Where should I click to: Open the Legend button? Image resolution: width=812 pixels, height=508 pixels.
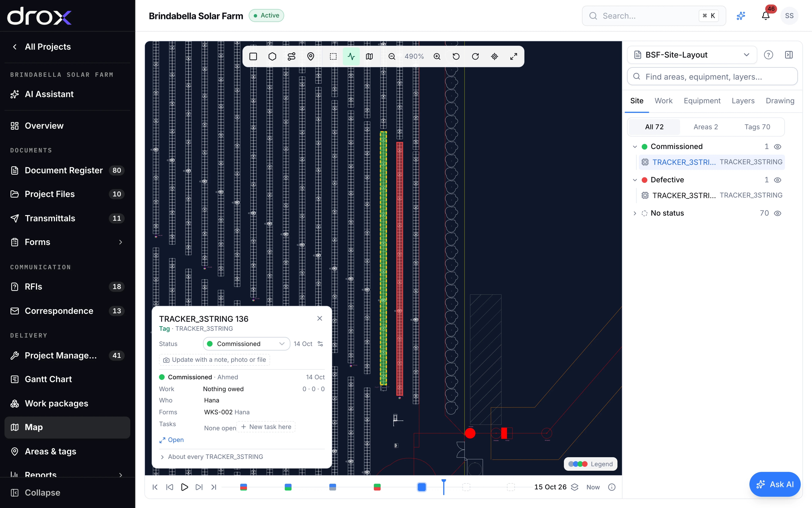pos(591,464)
